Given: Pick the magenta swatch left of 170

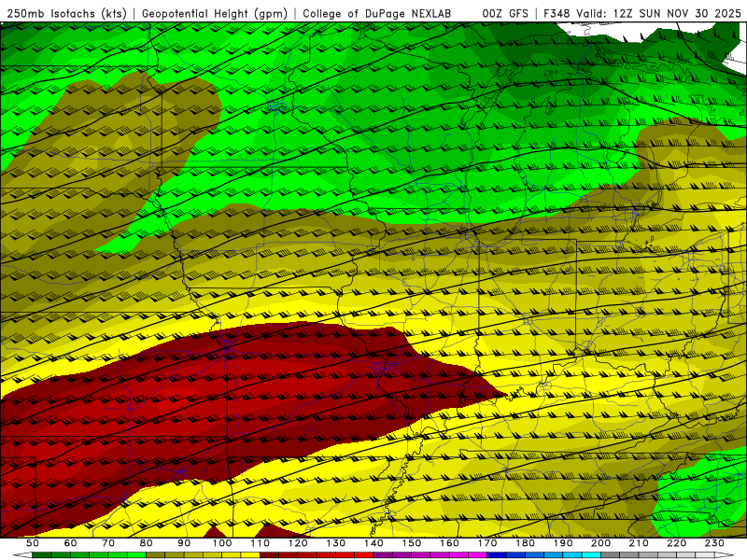Looking at the screenshot, I should pos(477,554).
